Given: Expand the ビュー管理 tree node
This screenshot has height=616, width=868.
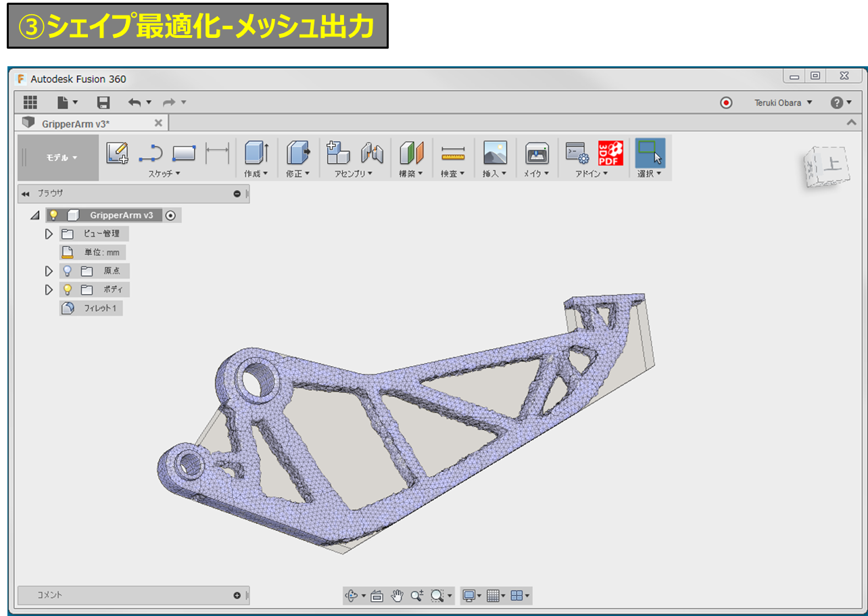Looking at the screenshot, I should click(x=49, y=234).
